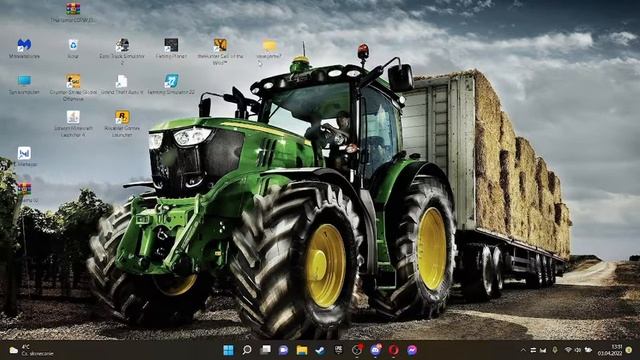Select the Euro Truck Simulator 2 shortcut

122,45
